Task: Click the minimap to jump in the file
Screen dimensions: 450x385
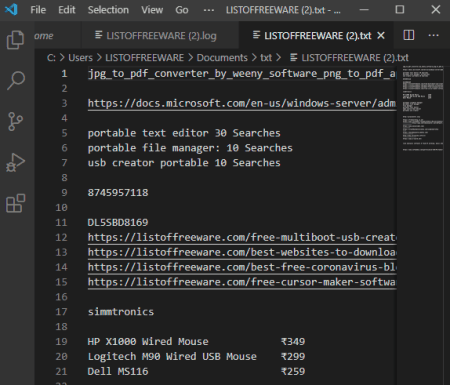Action: tap(423, 108)
